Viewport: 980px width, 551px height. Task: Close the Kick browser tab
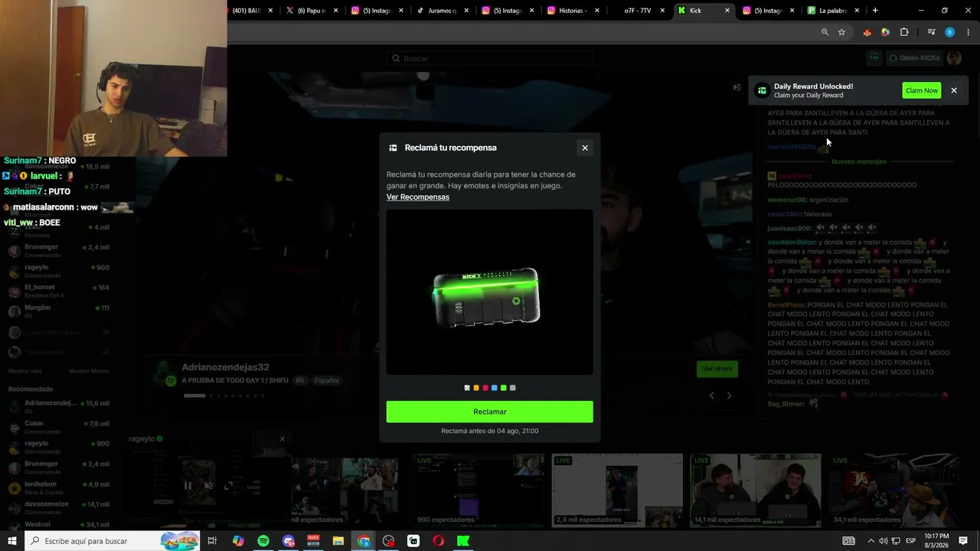[727, 11]
